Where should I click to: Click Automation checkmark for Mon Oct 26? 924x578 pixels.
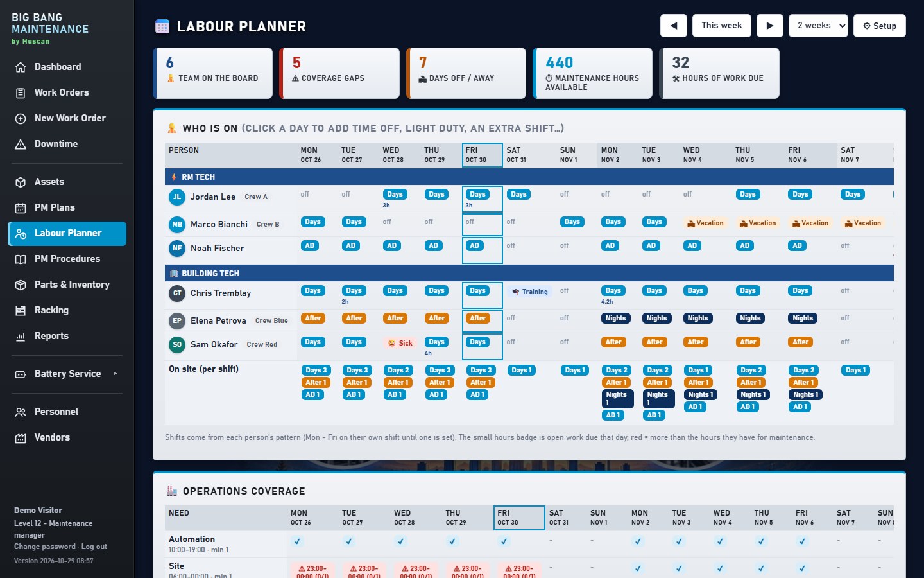pos(297,541)
